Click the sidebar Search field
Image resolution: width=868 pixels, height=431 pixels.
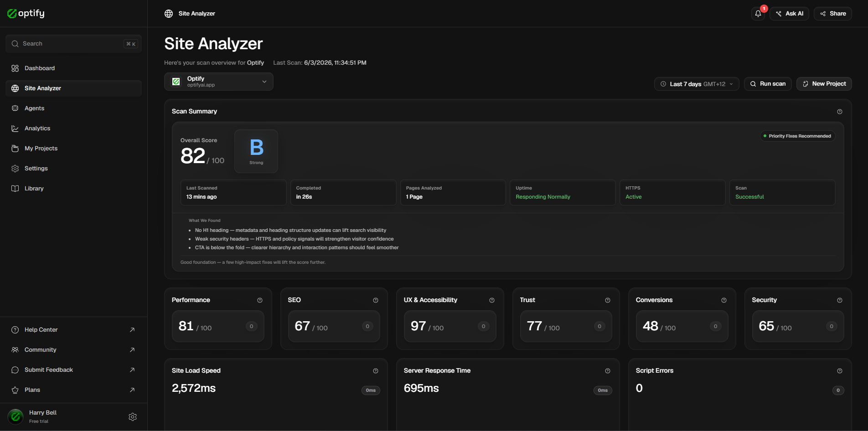click(x=73, y=44)
